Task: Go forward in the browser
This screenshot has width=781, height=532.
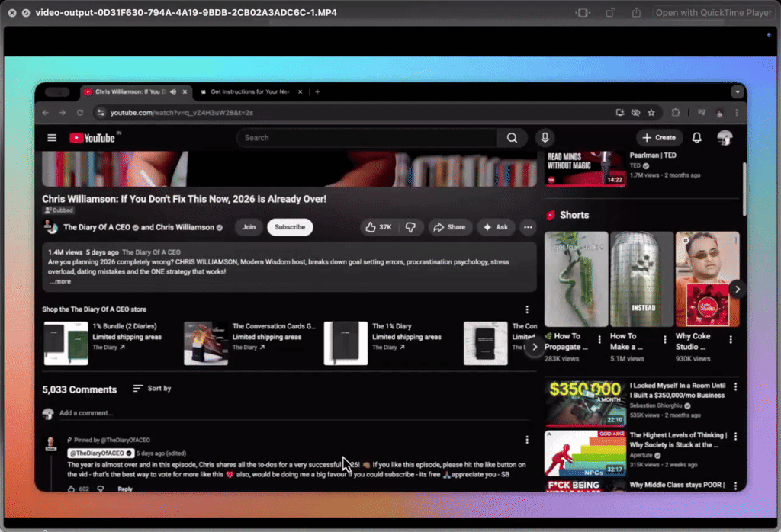Action: click(63, 113)
